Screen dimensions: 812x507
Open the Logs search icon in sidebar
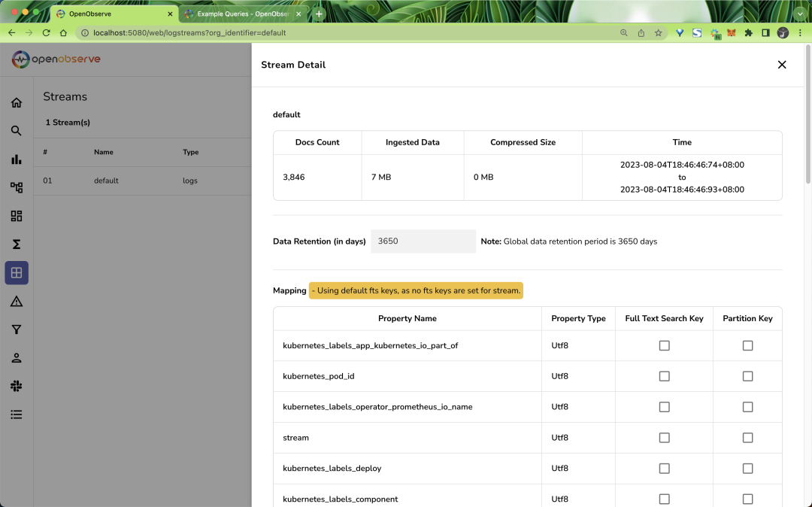pos(17,131)
